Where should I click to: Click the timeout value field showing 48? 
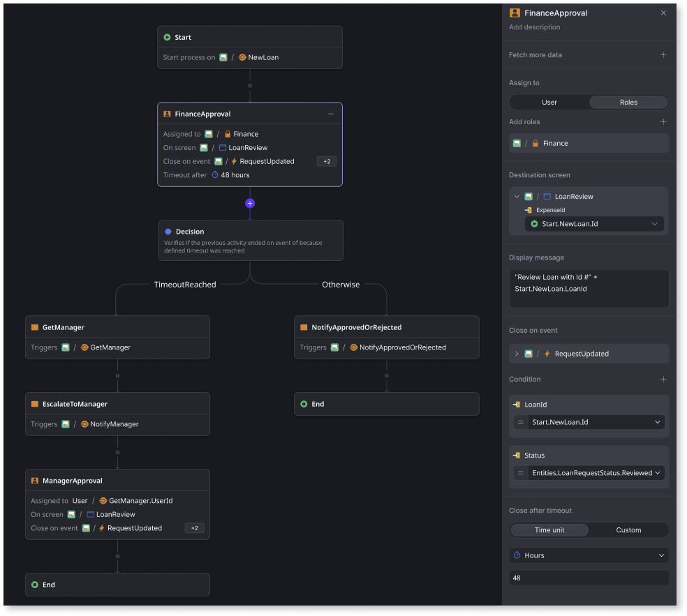point(589,578)
